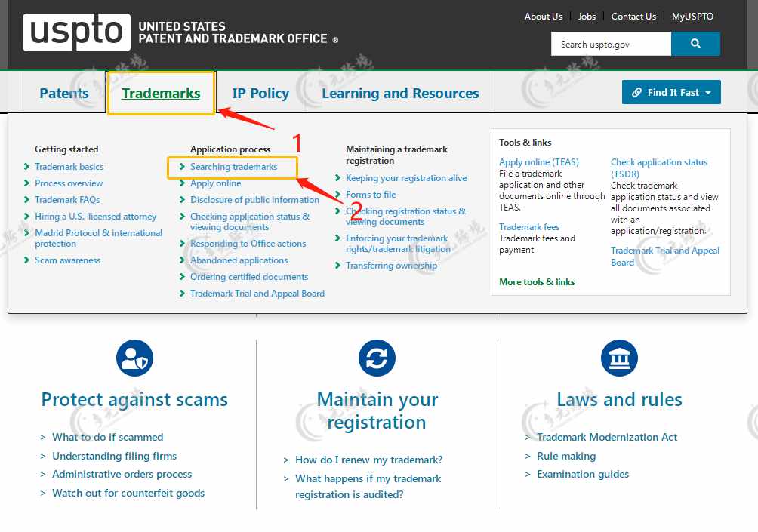Open Administrative orders process
Image resolution: width=758 pixels, height=532 pixels.
(122, 474)
